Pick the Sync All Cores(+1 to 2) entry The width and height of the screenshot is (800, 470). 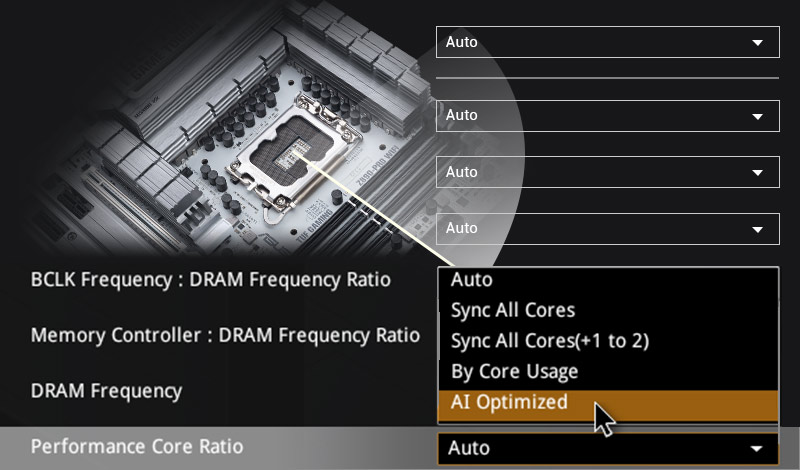point(550,341)
